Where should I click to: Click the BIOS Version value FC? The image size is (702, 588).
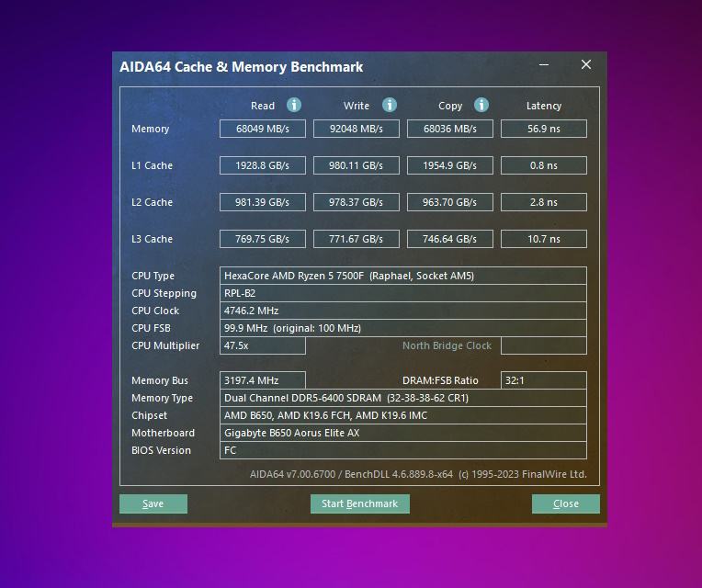[403, 450]
